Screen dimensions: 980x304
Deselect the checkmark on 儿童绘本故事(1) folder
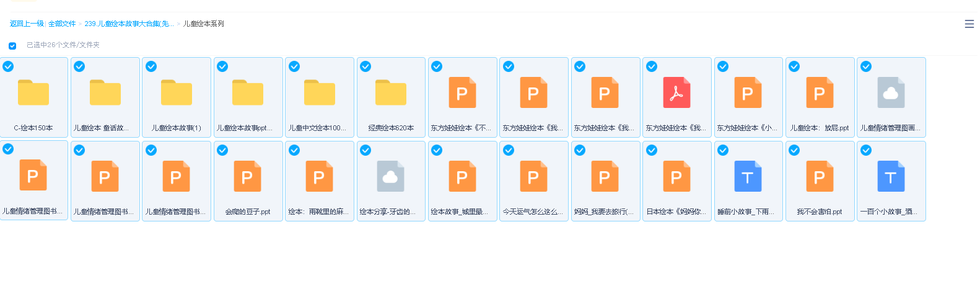tap(151, 66)
